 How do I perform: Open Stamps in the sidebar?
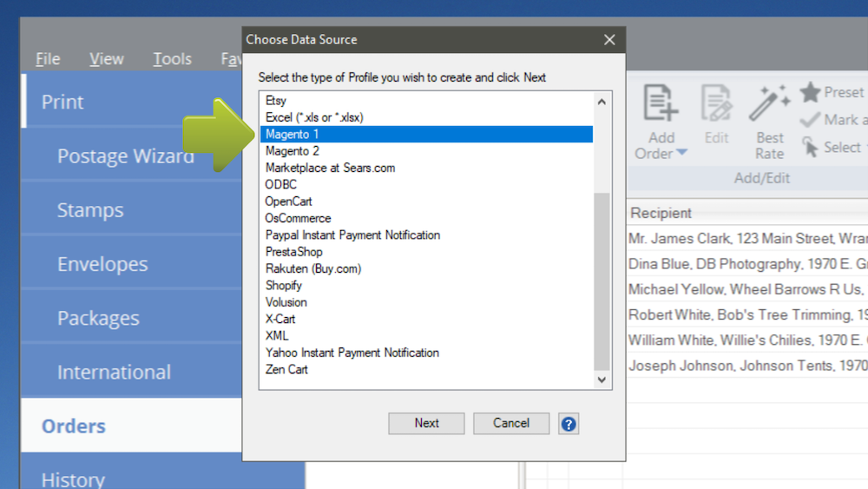click(x=132, y=210)
